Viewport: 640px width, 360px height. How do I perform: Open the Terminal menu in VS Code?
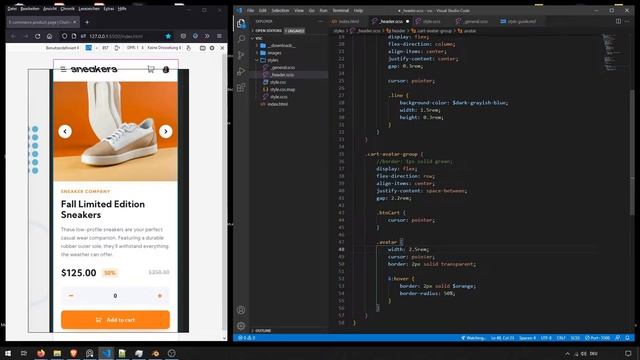tap(341, 11)
